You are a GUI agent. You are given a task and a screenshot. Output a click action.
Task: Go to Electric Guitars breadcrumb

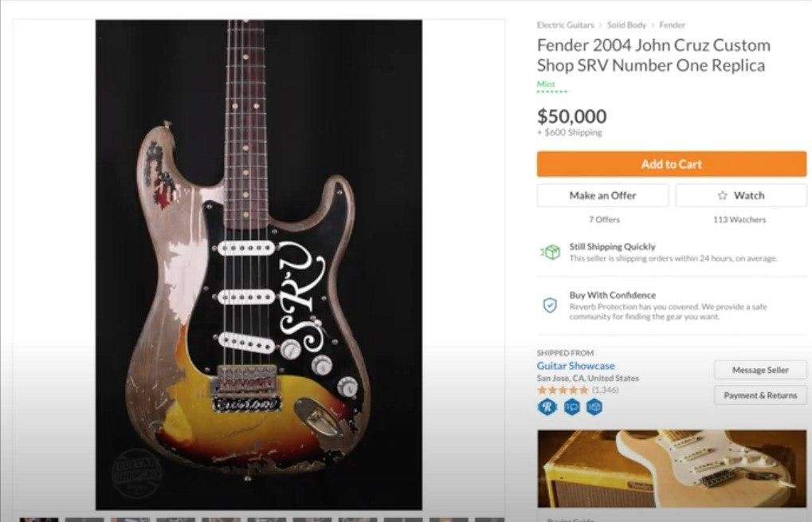566,25
